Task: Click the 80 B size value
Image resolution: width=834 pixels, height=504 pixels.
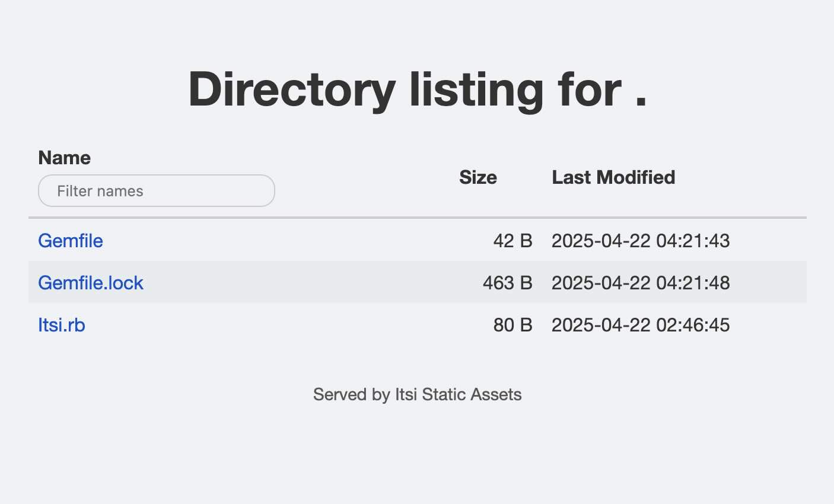Action: 513,325
